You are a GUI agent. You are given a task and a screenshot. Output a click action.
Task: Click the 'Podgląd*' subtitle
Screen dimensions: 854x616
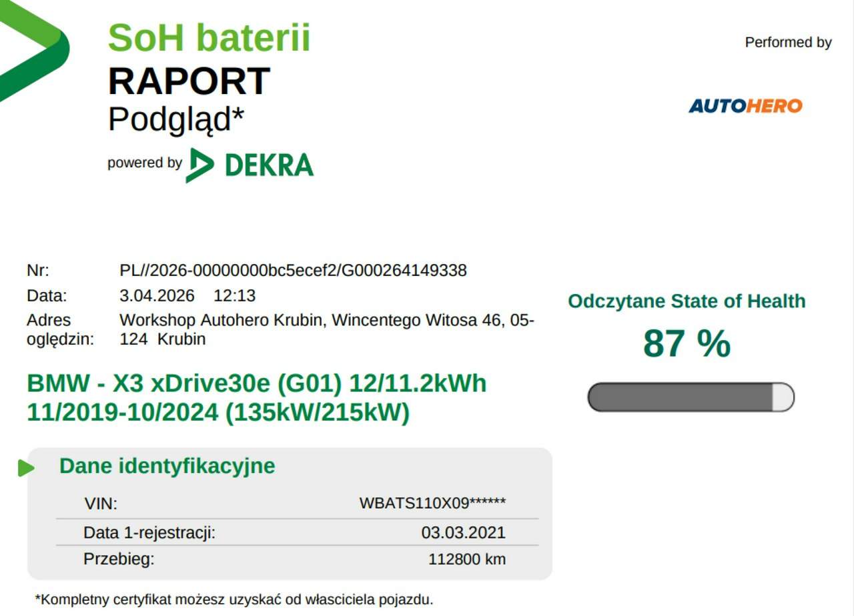point(176,120)
